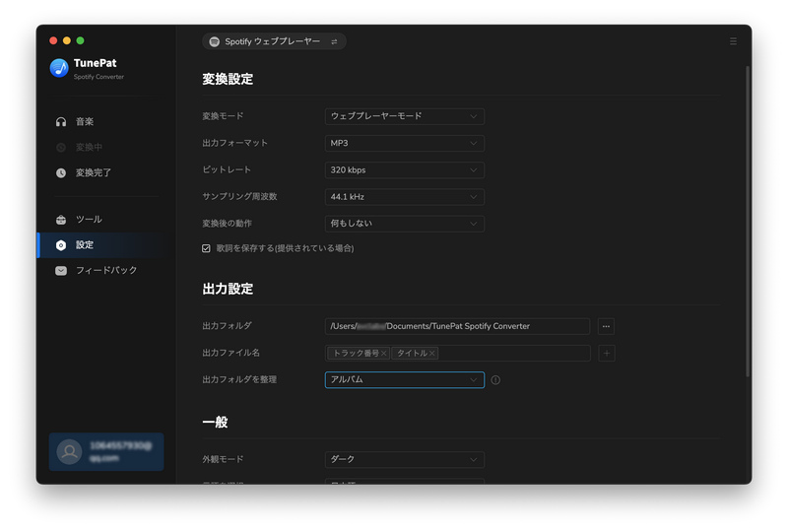Image resolution: width=788 pixels, height=532 pixels.
Task: Click the account profile card
Action: pos(106,451)
